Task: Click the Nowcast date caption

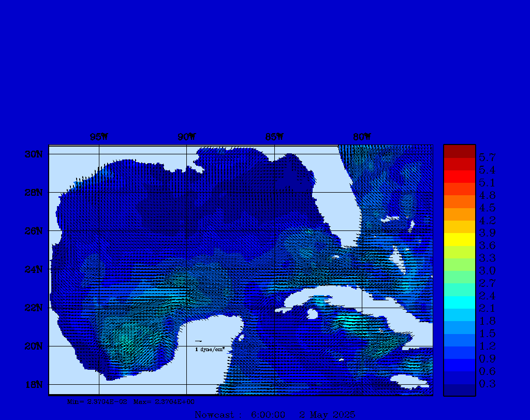Action: click(x=275, y=415)
